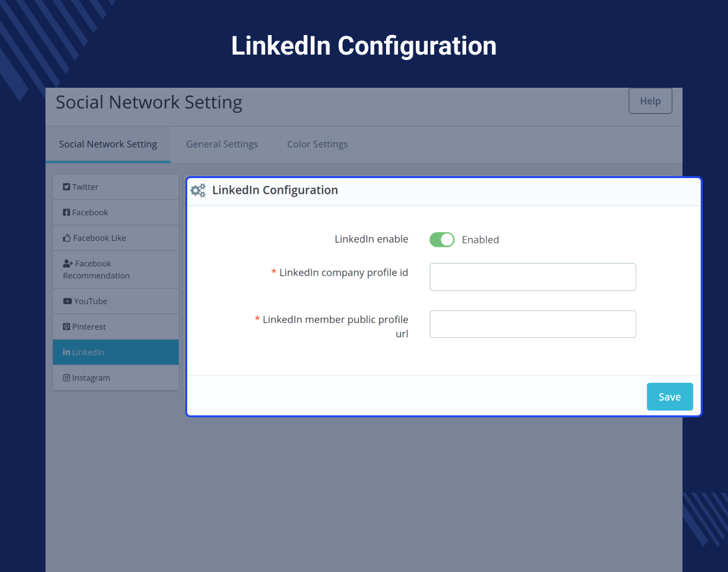Click the Facebook icon in sidebar

(x=66, y=212)
